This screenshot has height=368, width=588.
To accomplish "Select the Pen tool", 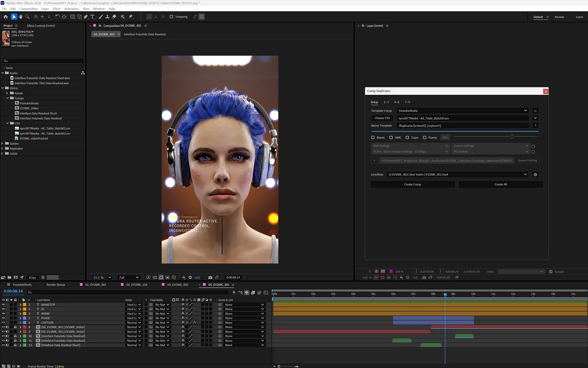I will (86, 17).
